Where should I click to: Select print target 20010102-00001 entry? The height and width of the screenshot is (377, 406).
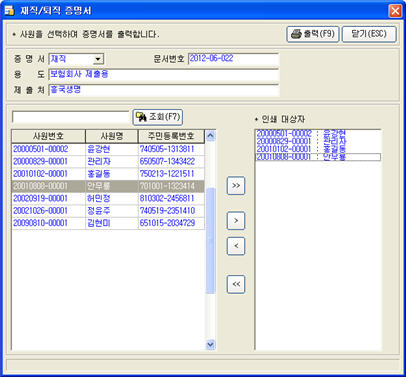pyautogui.click(x=318, y=149)
